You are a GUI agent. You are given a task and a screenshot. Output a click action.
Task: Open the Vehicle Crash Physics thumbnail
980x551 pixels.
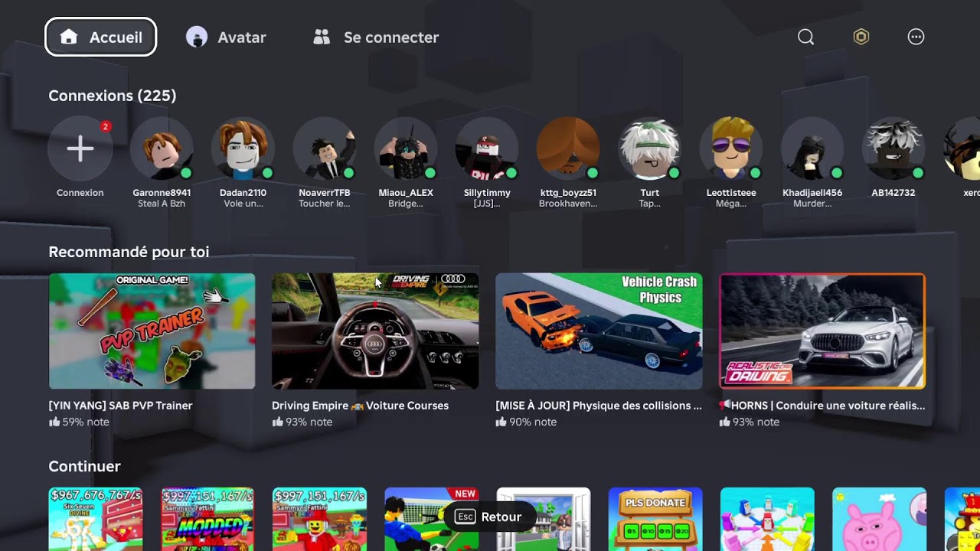(599, 331)
